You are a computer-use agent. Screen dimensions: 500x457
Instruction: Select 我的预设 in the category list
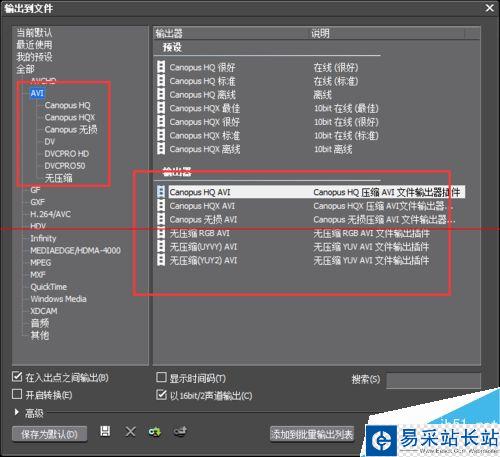34,57
